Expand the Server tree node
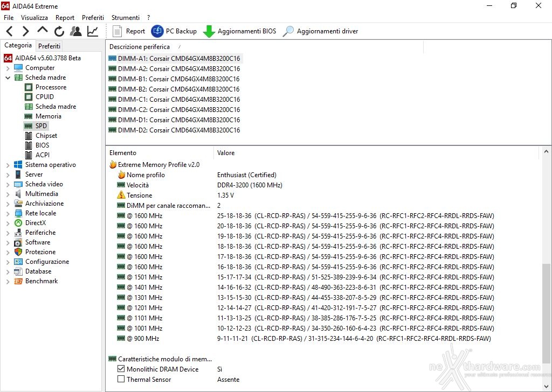552x392 pixels. click(8, 174)
